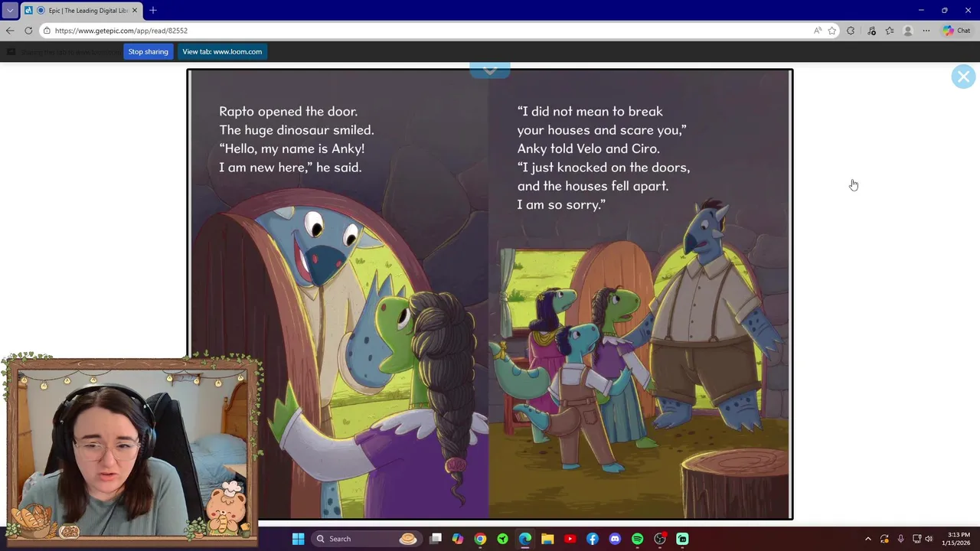Screen dimensions: 980x551
Task: Show hidden system tray icons
Action: pos(867,539)
